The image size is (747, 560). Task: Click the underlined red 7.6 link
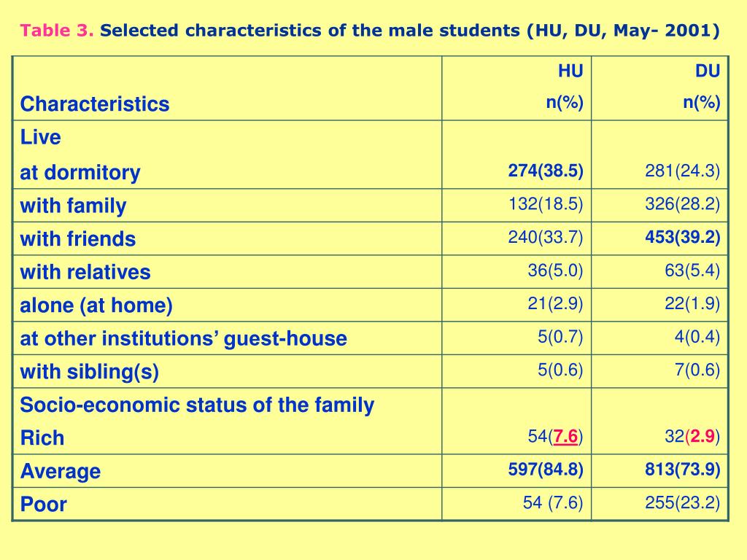point(565,436)
